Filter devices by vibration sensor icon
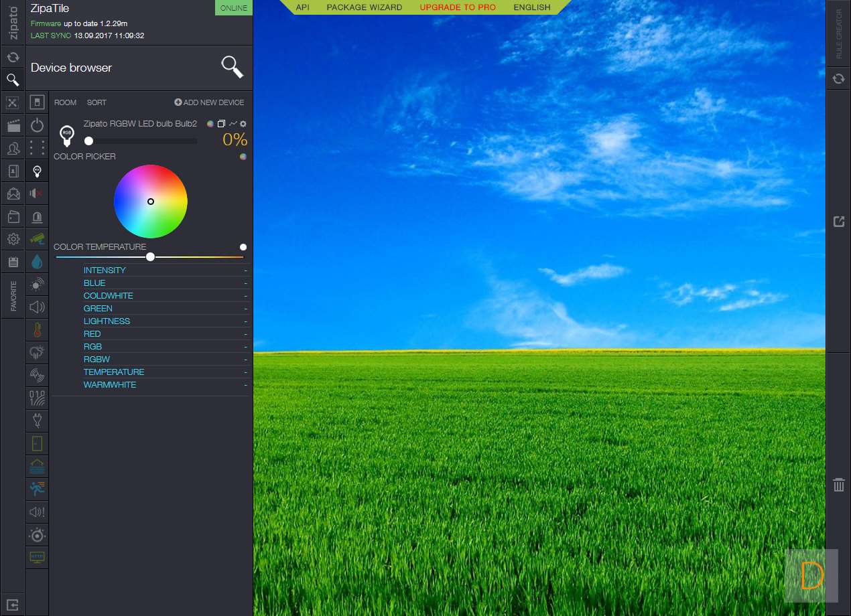851x616 pixels. [37, 376]
